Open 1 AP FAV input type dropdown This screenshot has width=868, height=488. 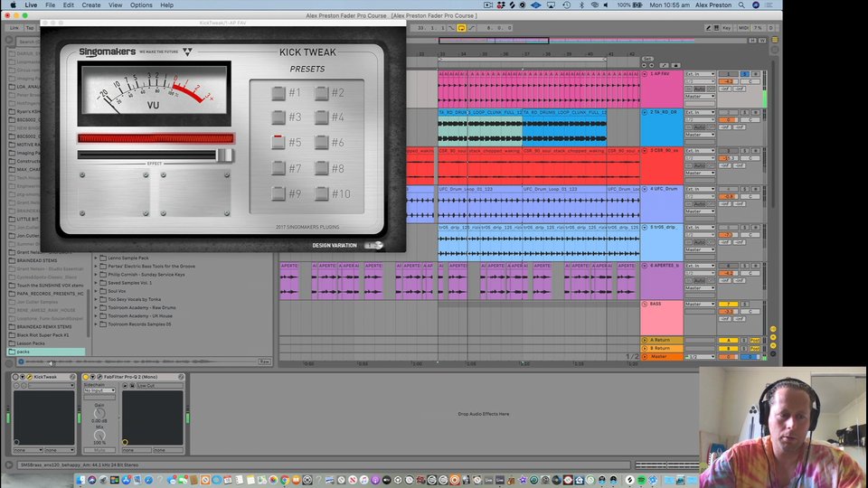700,73
